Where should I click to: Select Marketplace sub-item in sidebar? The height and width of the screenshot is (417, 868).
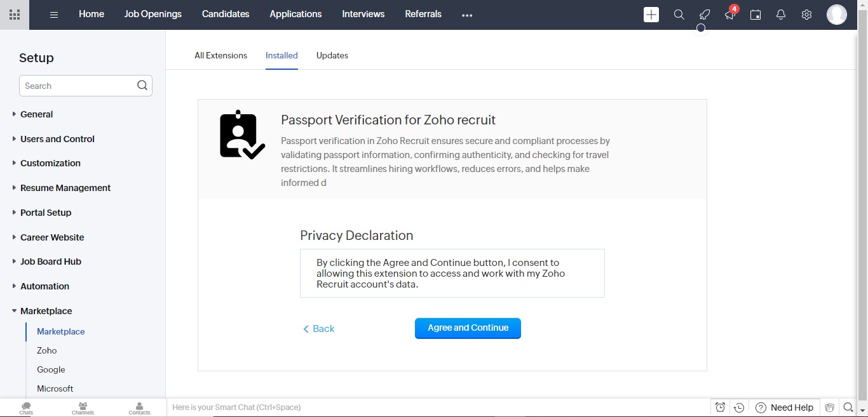click(x=61, y=331)
